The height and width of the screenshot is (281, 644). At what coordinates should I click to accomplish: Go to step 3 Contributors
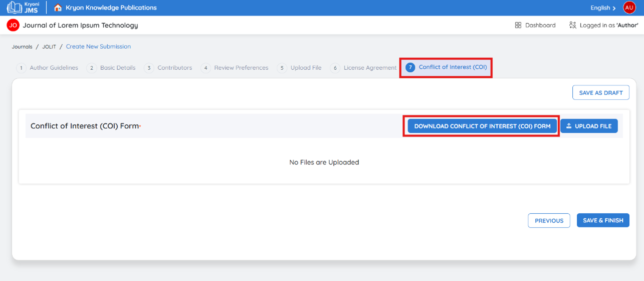(x=168, y=68)
